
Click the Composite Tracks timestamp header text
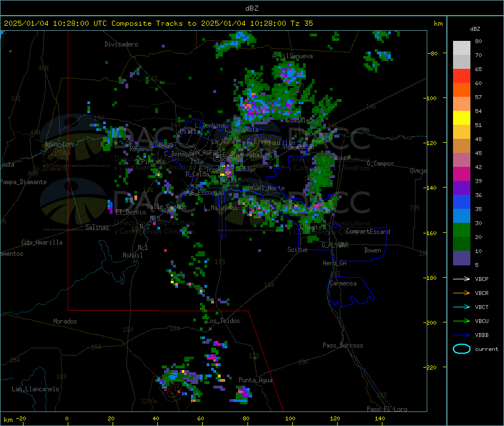click(158, 24)
